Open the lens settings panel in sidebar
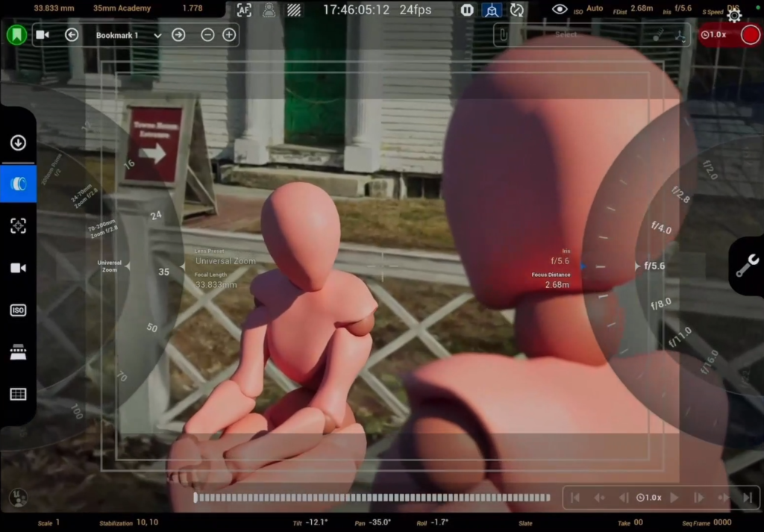The image size is (764, 532). [x=18, y=184]
